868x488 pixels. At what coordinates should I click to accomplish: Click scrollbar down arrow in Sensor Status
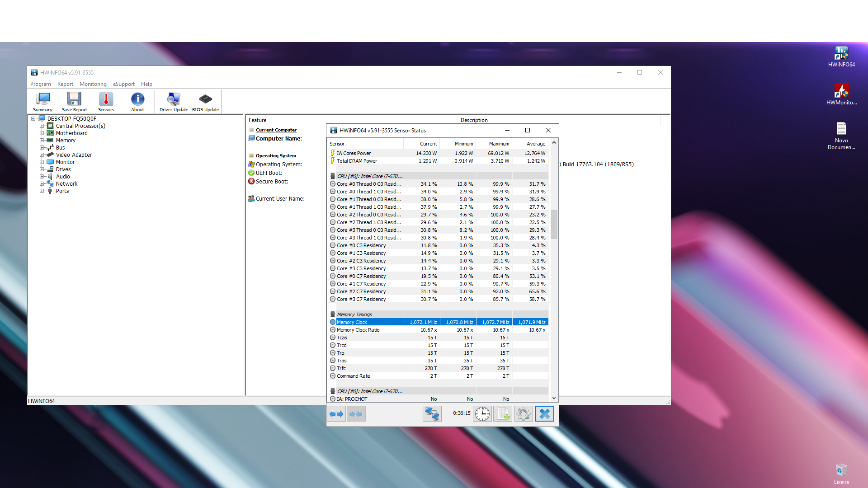[554, 398]
